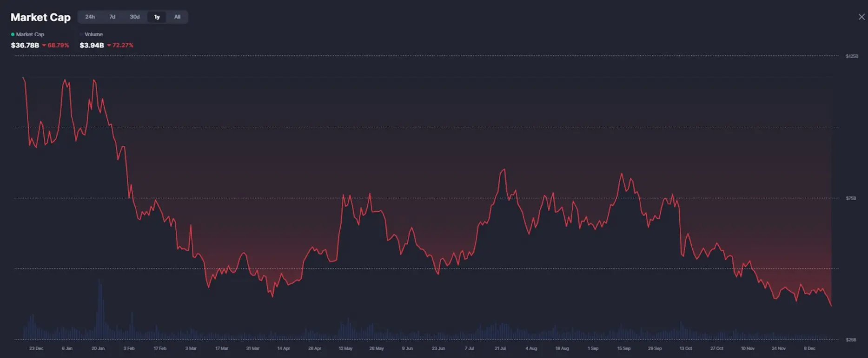
Task: Click the $125B y-axis label
Action: point(852,56)
